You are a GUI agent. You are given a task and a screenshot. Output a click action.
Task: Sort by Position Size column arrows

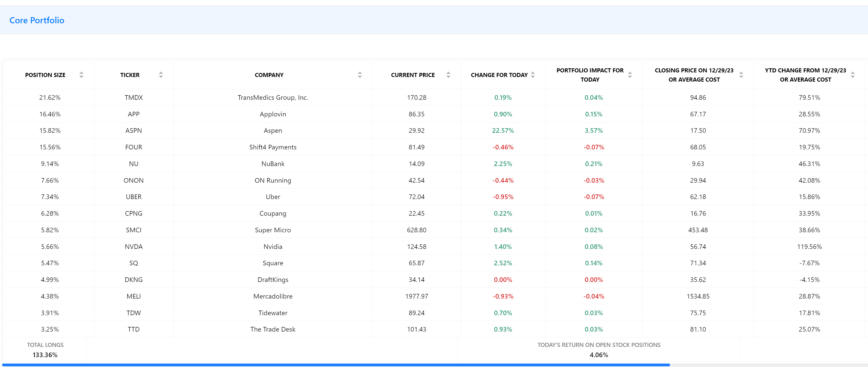click(x=81, y=75)
